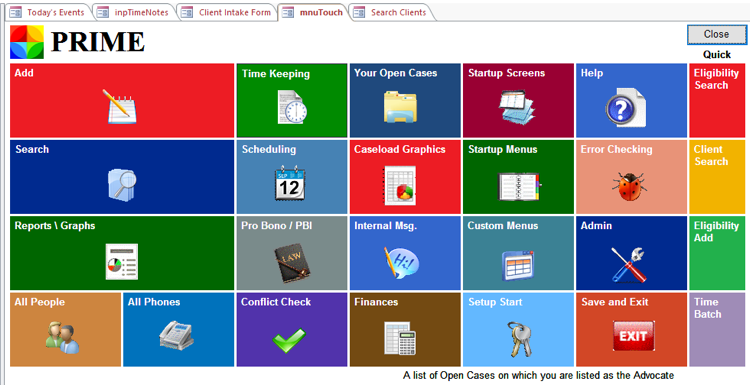Open Scheduling using the calendar 12 icon
750x385 pixels.
(290, 183)
